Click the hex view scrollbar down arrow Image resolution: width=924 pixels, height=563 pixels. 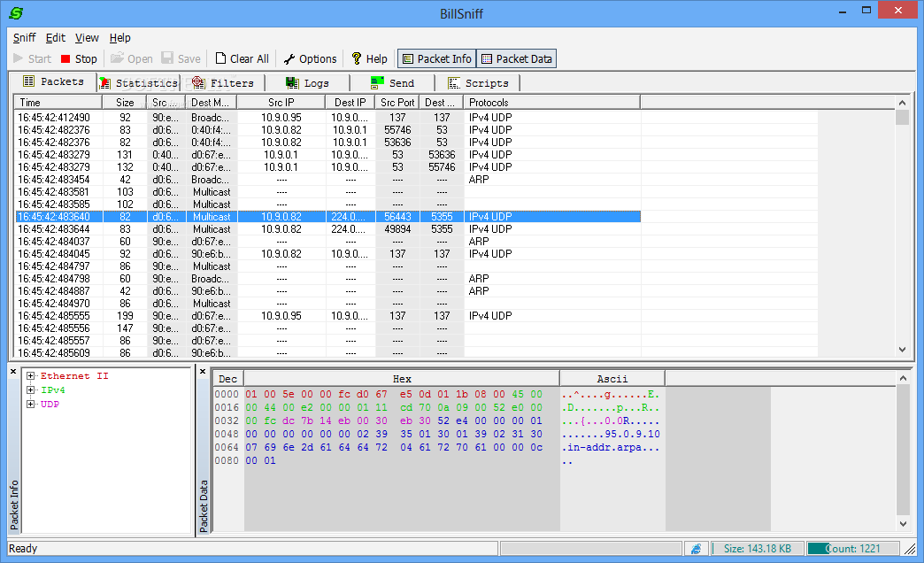point(903,523)
